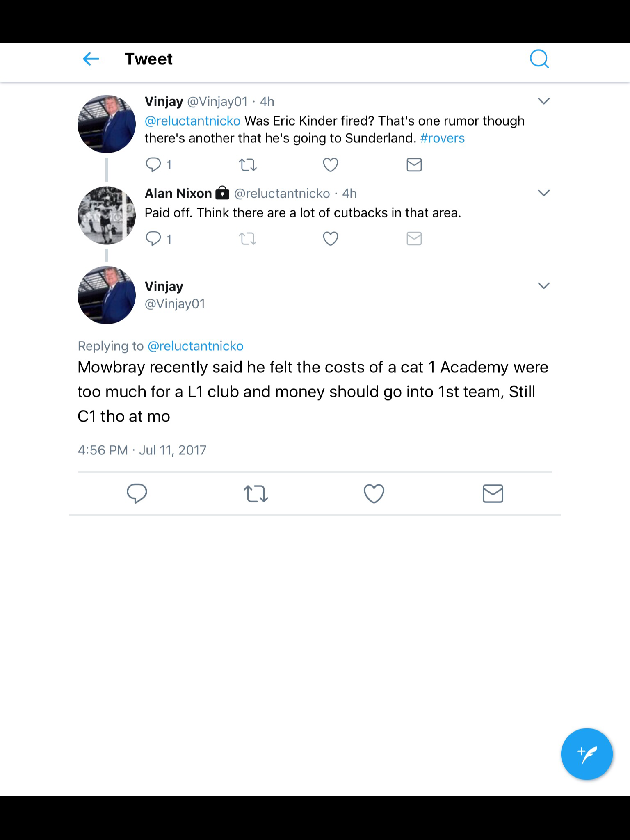
Task: Compose a new tweet with floating button
Action: coord(587,754)
